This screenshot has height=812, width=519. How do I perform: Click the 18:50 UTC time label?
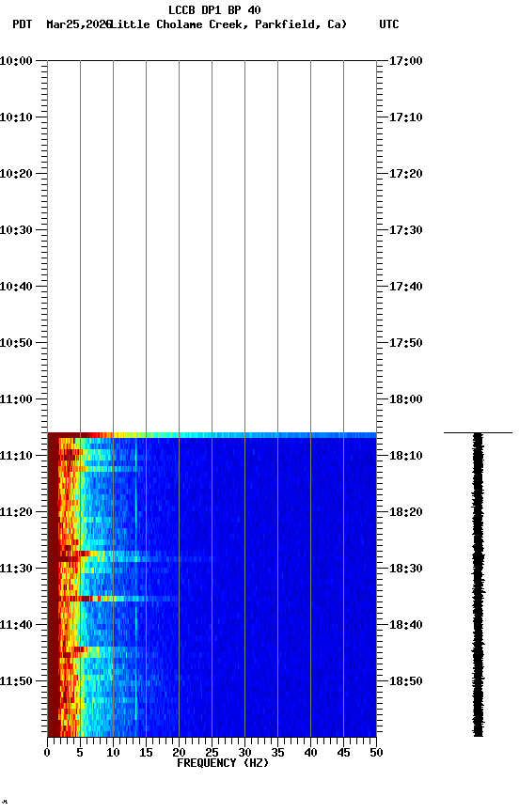click(406, 682)
